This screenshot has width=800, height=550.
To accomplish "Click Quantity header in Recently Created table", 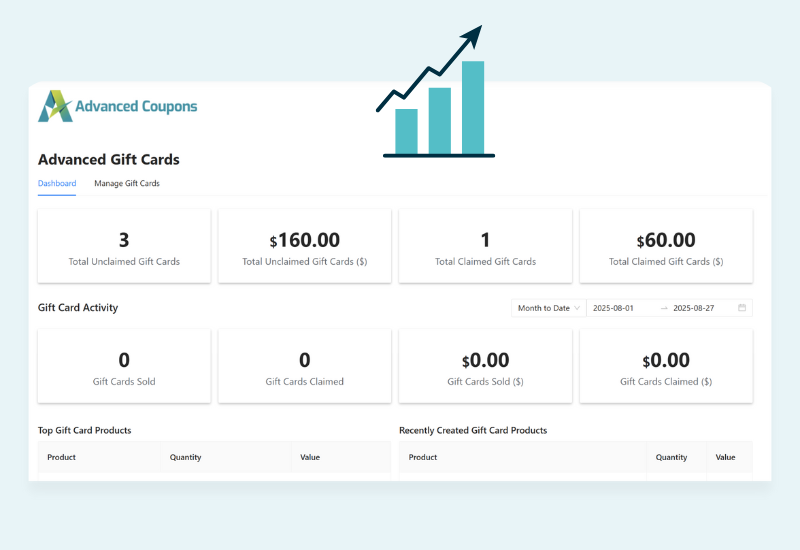I will click(x=671, y=457).
